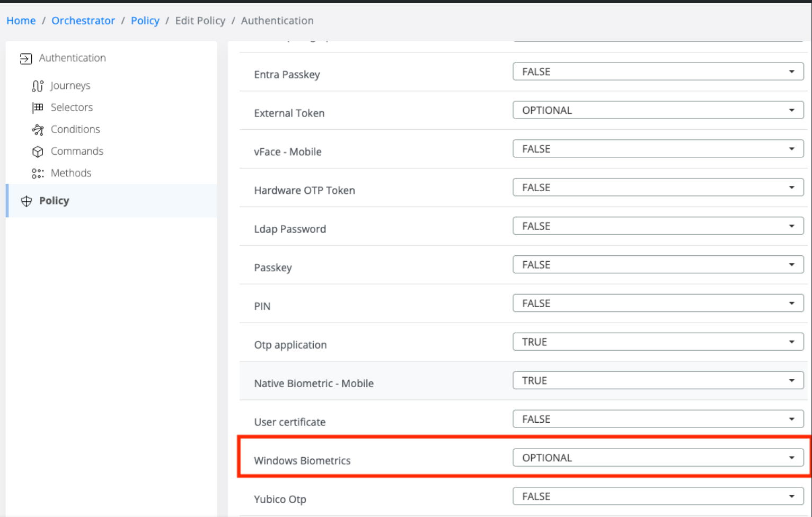
Task: Open the Windows Biometrics dropdown
Action: click(657, 458)
